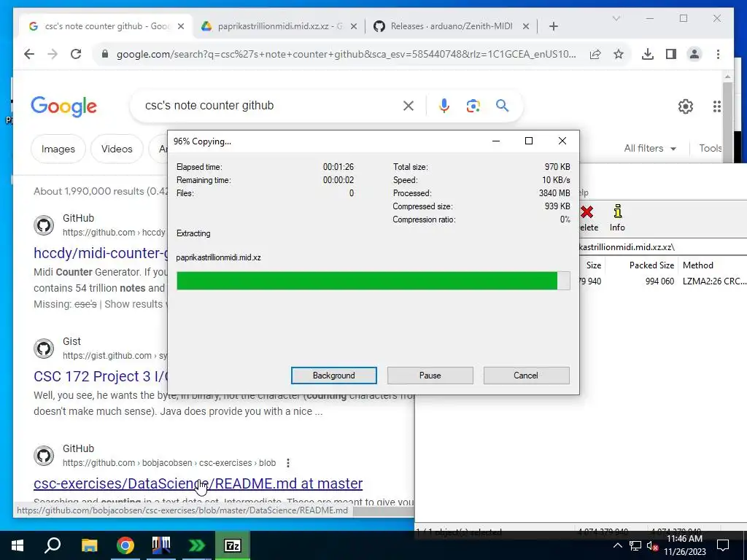This screenshot has width=747, height=560.
Task: Open Chrome downloads icon
Action: click(x=648, y=54)
